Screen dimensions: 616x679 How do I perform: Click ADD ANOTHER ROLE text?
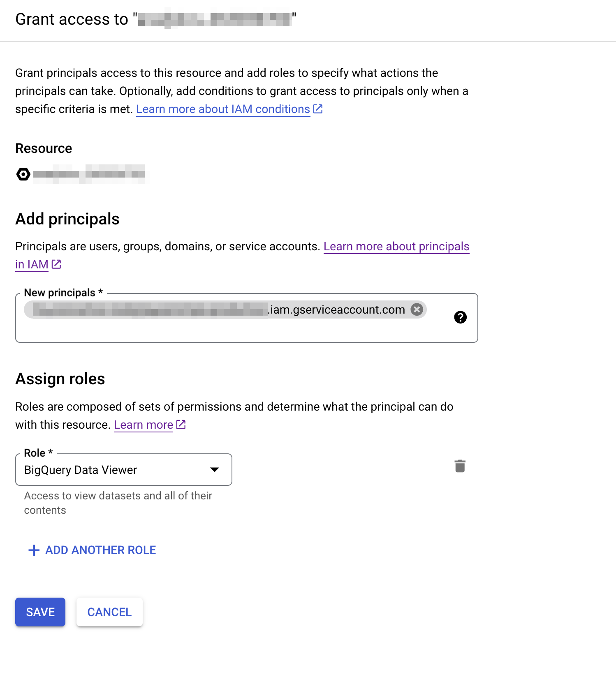[100, 550]
